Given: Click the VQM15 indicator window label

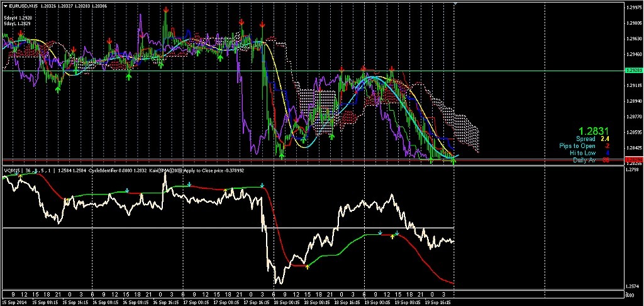Looking at the screenshot, I should [13, 171].
